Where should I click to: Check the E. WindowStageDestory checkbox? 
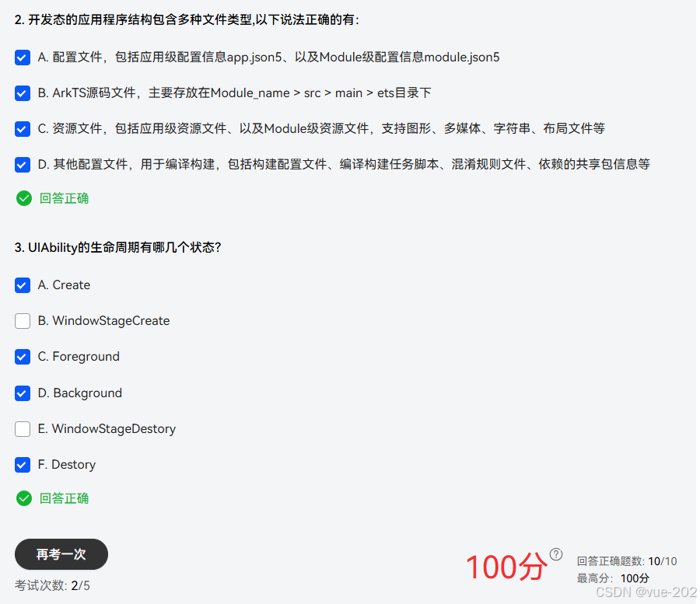(23, 428)
